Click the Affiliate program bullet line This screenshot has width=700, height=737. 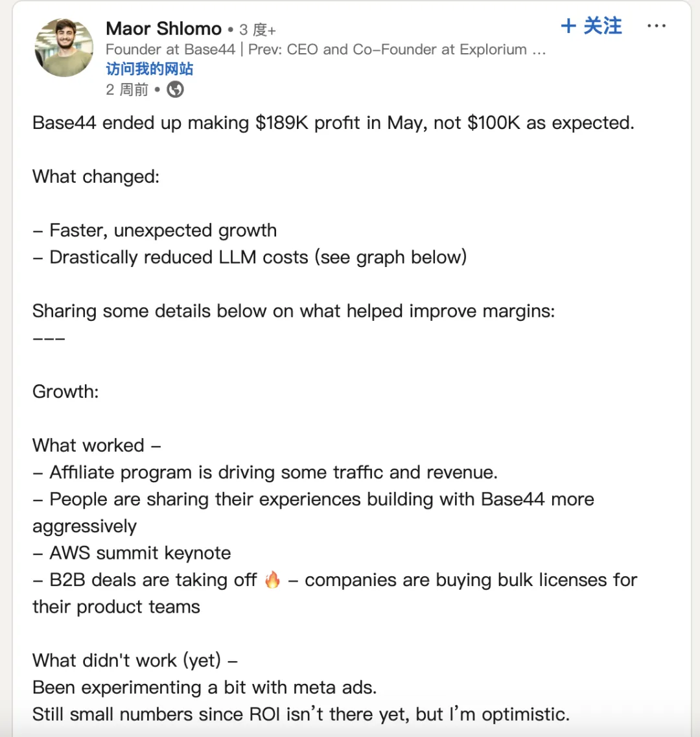coord(265,473)
